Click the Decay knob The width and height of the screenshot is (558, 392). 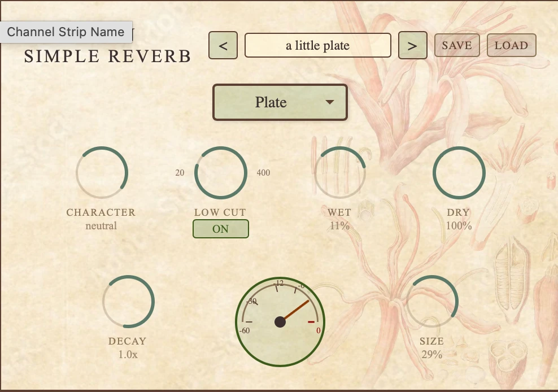[128, 302]
